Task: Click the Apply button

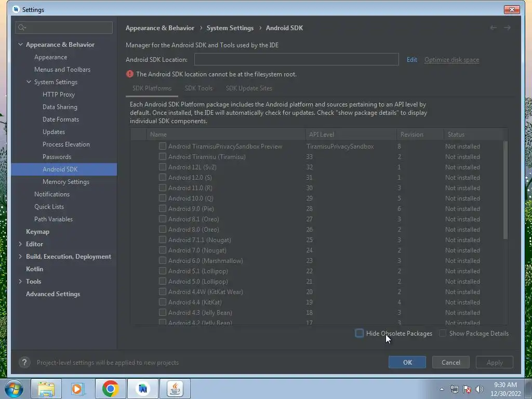Action: click(x=495, y=362)
